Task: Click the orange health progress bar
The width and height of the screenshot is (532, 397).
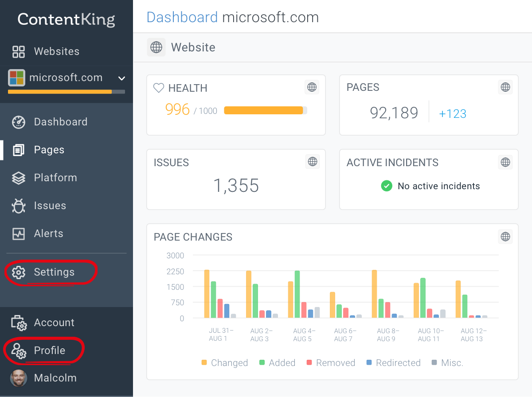Action: 266,110
